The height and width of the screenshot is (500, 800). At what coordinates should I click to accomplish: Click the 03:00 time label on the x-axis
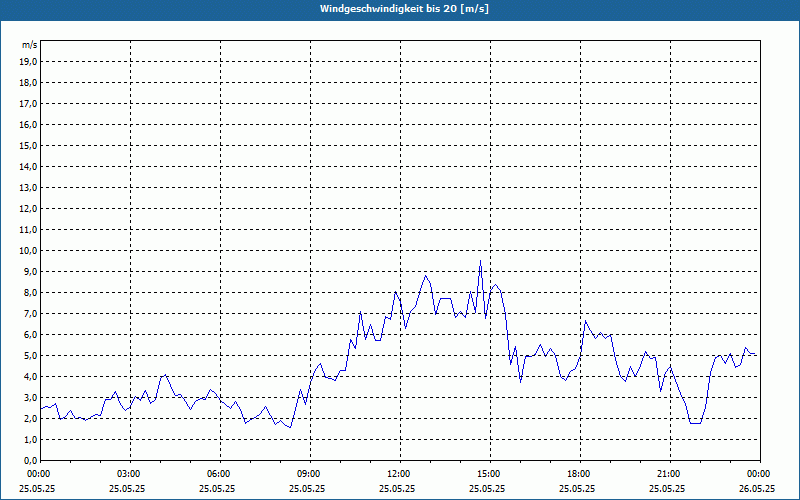pyautogui.click(x=129, y=474)
